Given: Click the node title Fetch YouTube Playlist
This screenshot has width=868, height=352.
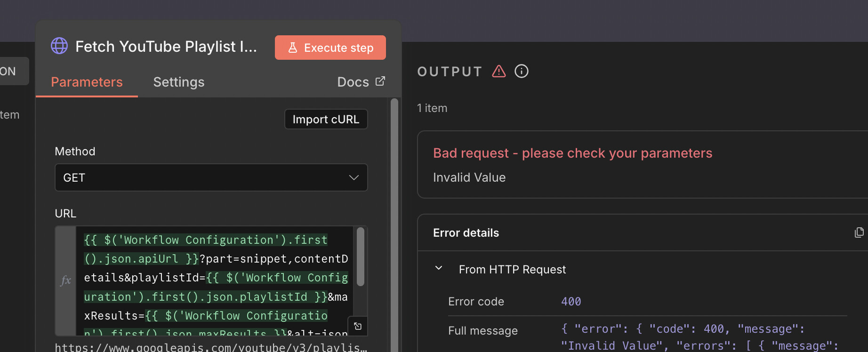Looking at the screenshot, I should pos(166,47).
